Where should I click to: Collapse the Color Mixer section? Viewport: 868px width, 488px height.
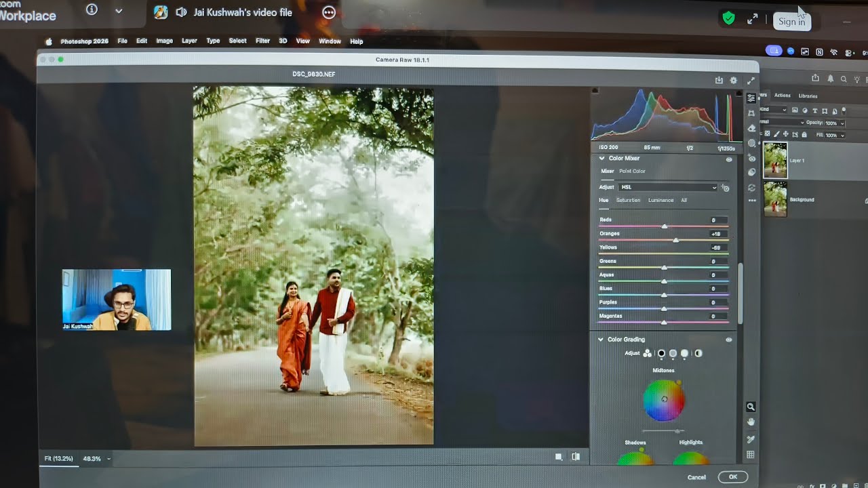point(601,159)
